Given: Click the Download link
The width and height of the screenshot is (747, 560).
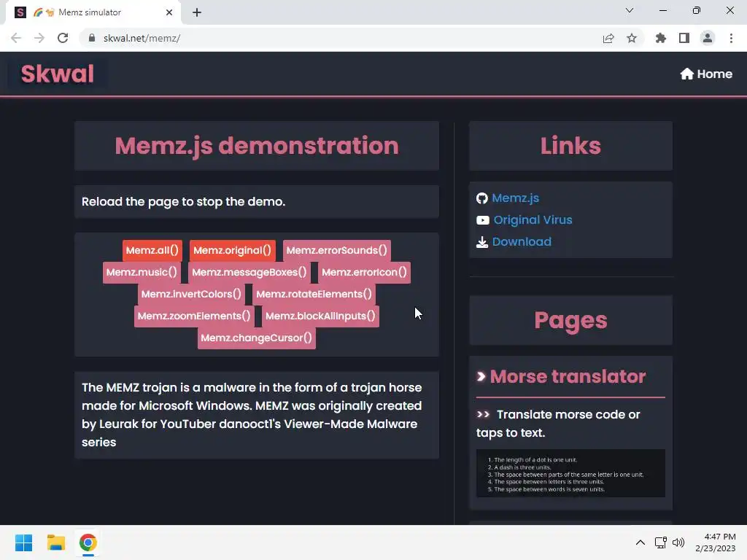Looking at the screenshot, I should [x=522, y=242].
